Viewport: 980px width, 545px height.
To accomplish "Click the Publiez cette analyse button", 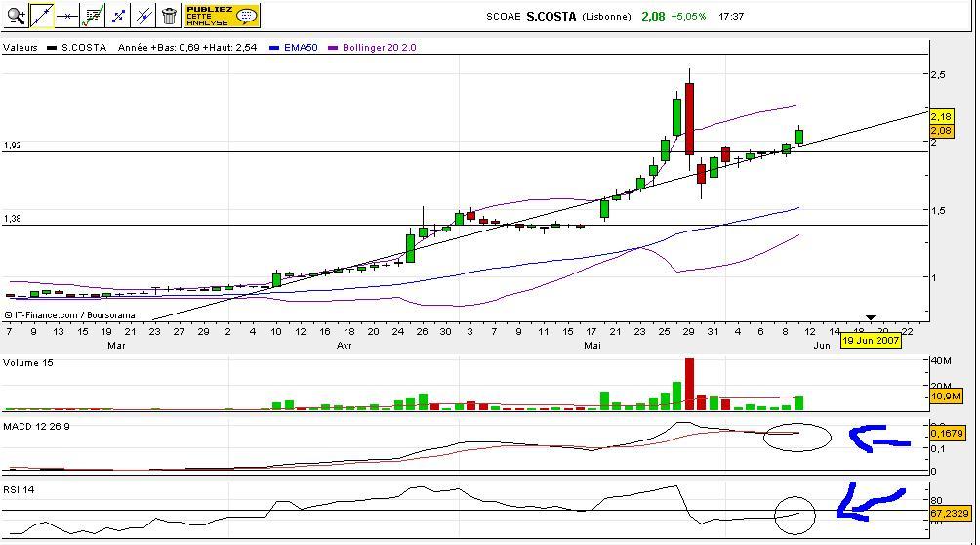I will click(x=222, y=16).
